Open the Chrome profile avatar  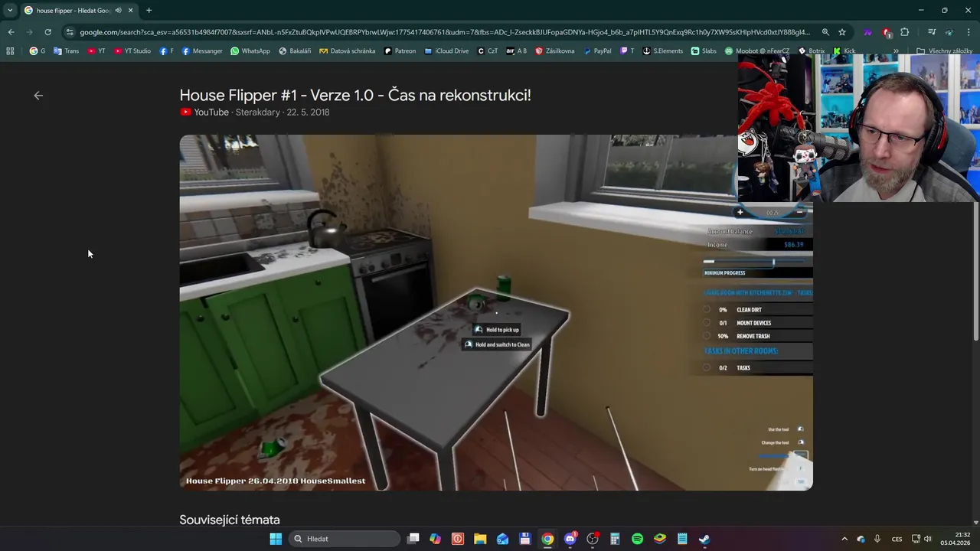(x=949, y=32)
